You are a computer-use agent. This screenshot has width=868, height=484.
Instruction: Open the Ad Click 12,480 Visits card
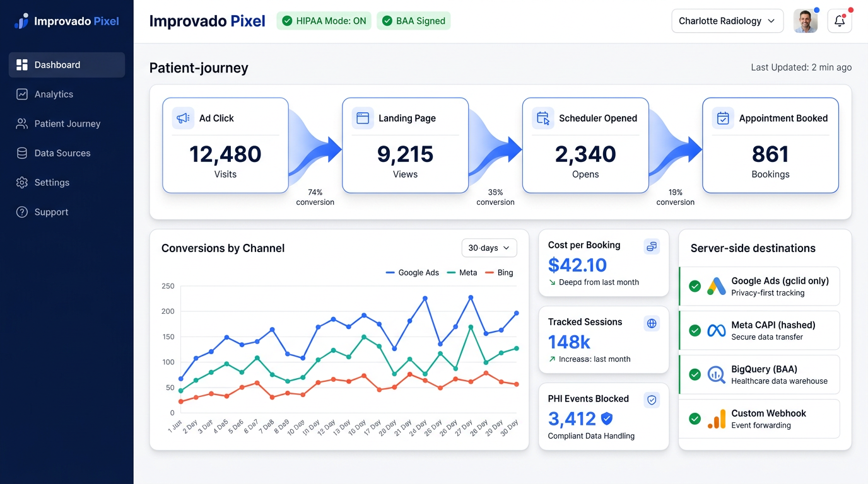tap(225, 145)
